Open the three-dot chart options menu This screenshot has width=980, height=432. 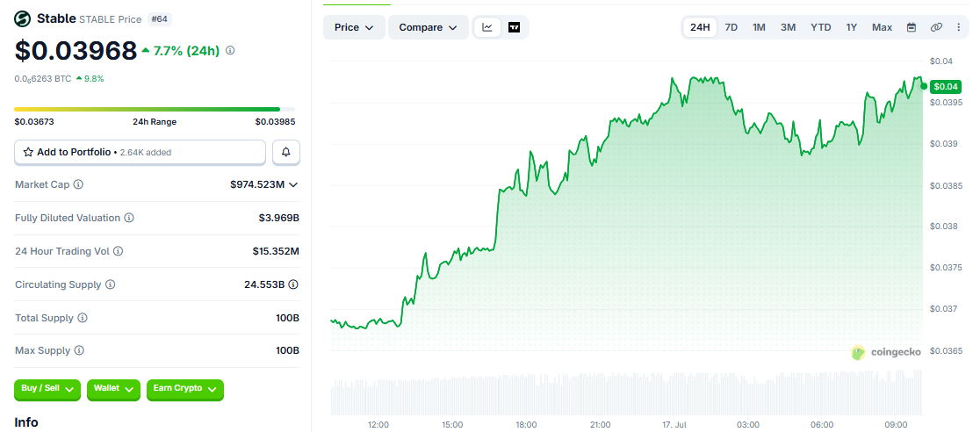pos(959,27)
